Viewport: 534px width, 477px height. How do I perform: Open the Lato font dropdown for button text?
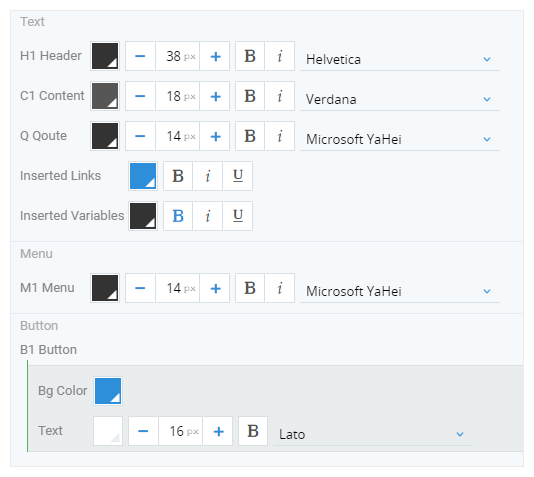point(373,434)
